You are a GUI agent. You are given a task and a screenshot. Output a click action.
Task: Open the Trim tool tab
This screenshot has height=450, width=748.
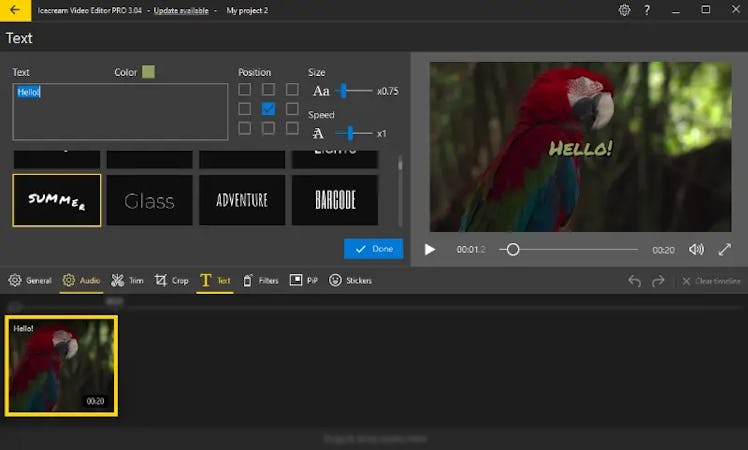(x=127, y=281)
